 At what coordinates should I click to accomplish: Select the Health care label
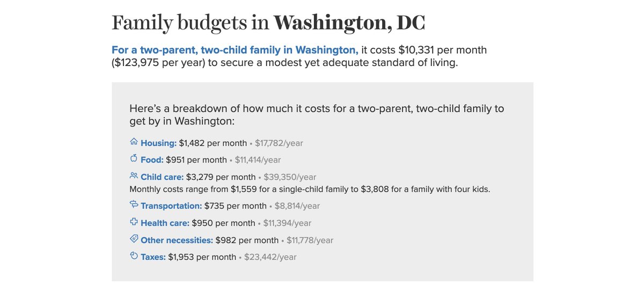click(165, 223)
